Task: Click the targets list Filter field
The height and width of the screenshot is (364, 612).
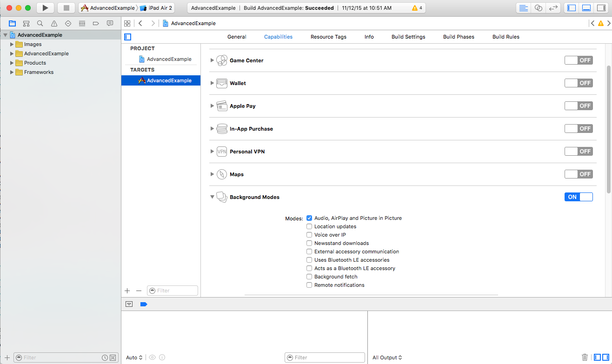Action: [x=173, y=291]
